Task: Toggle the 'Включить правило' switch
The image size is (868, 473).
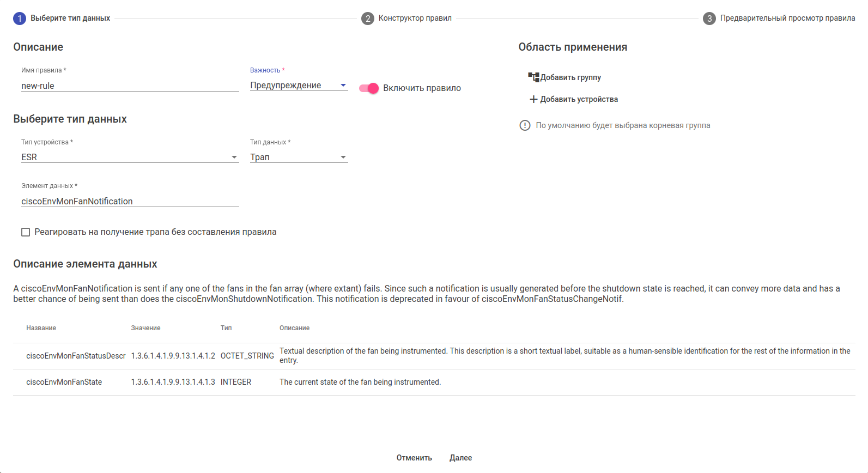Action: click(x=369, y=88)
